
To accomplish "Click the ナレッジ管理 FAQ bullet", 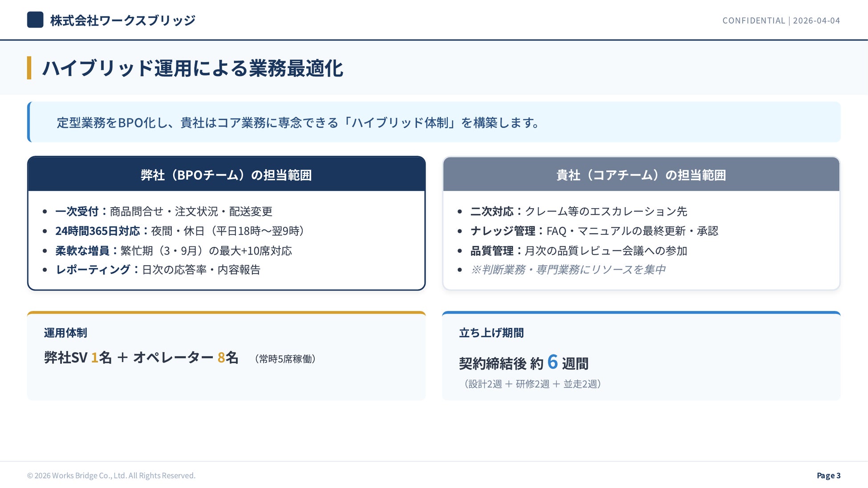I will [594, 231].
